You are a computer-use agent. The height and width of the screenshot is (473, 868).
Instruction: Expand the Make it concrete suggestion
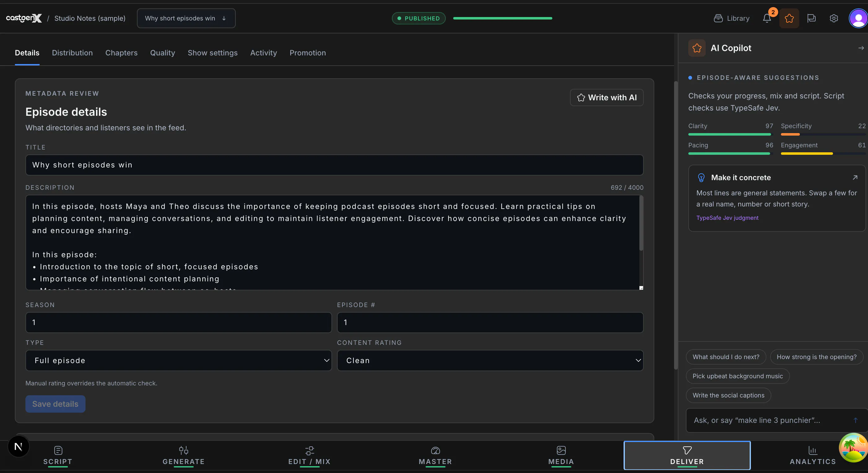tap(855, 177)
